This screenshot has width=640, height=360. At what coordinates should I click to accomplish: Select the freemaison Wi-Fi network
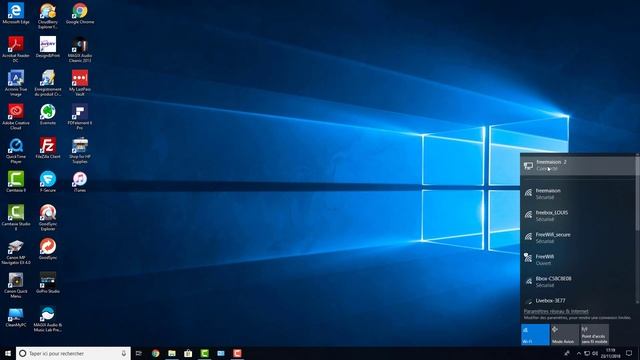[578, 193]
